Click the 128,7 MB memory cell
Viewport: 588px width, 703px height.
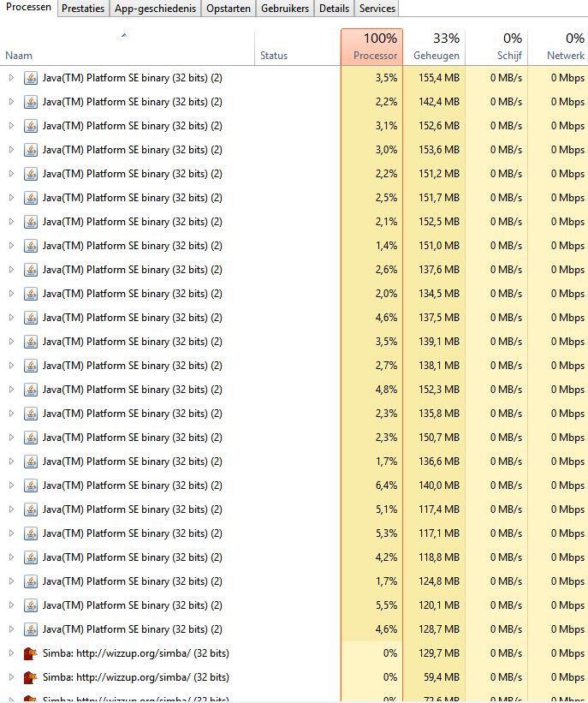434,629
